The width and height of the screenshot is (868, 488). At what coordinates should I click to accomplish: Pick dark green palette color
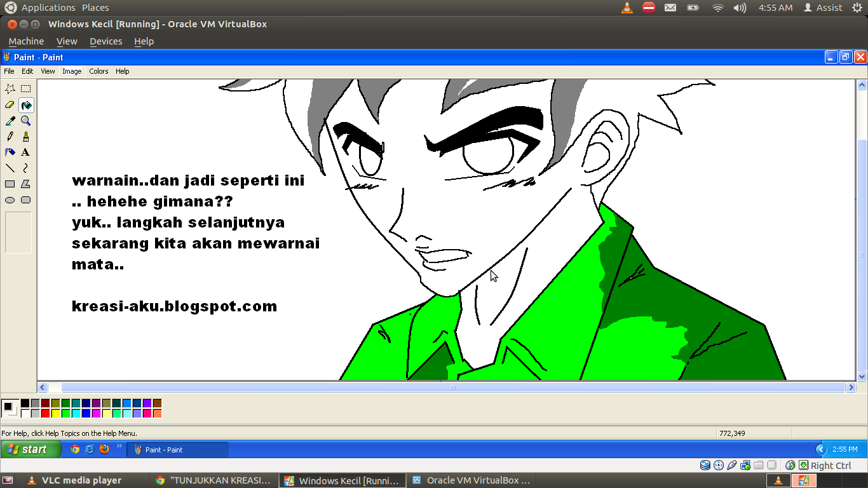(x=65, y=403)
